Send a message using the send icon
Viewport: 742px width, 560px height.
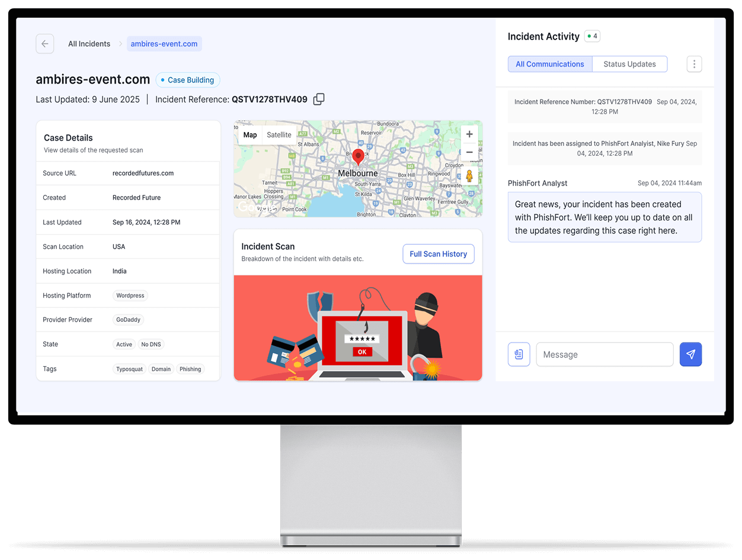click(690, 354)
